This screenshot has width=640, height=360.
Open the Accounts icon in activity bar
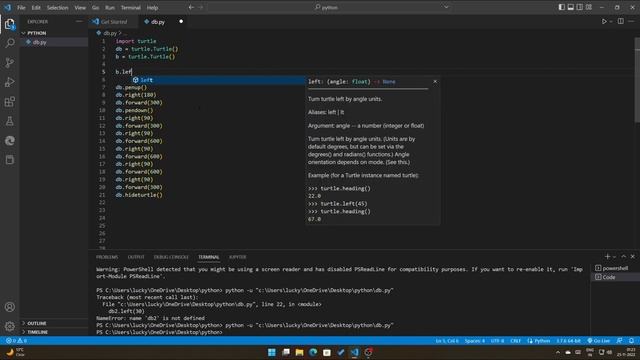click(x=10, y=307)
